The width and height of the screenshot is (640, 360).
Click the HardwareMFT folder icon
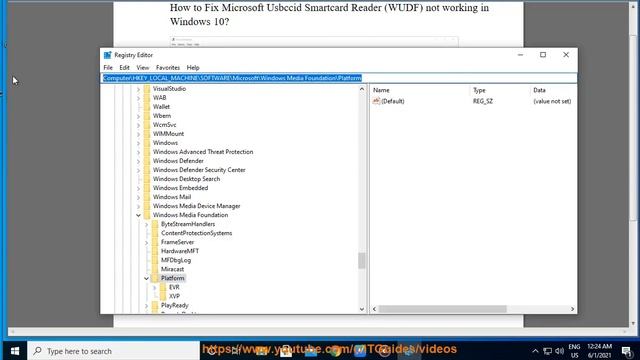tap(155, 251)
